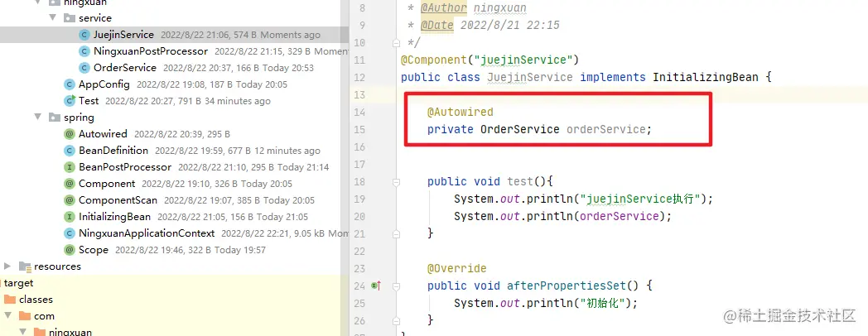
Task: Click line number 20 in the gutter
Action: [x=359, y=217]
